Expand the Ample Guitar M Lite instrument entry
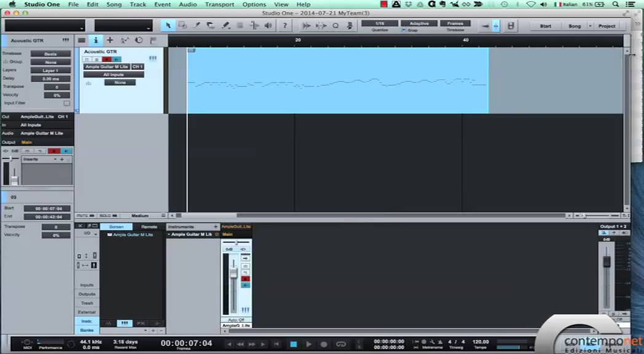 point(169,235)
